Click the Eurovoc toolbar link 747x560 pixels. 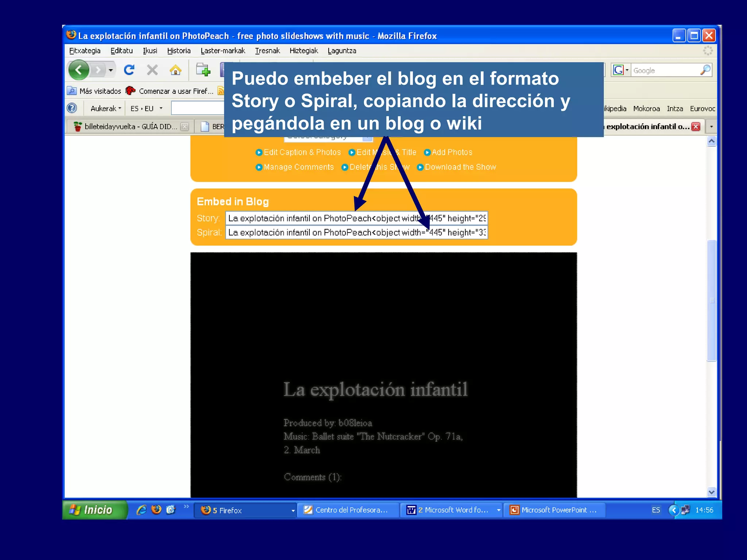[703, 108]
